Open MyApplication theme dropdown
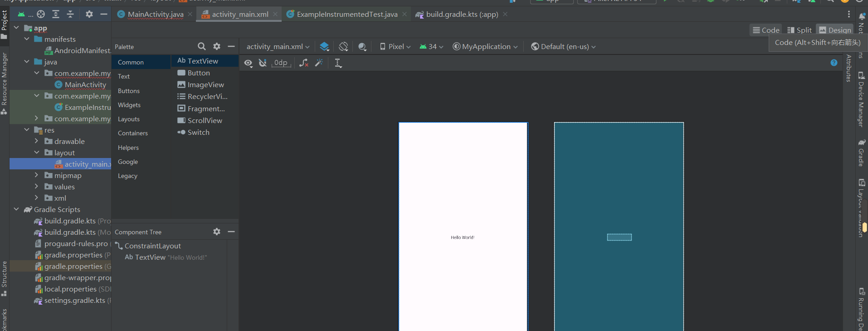The height and width of the screenshot is (331, 868). 485,46
